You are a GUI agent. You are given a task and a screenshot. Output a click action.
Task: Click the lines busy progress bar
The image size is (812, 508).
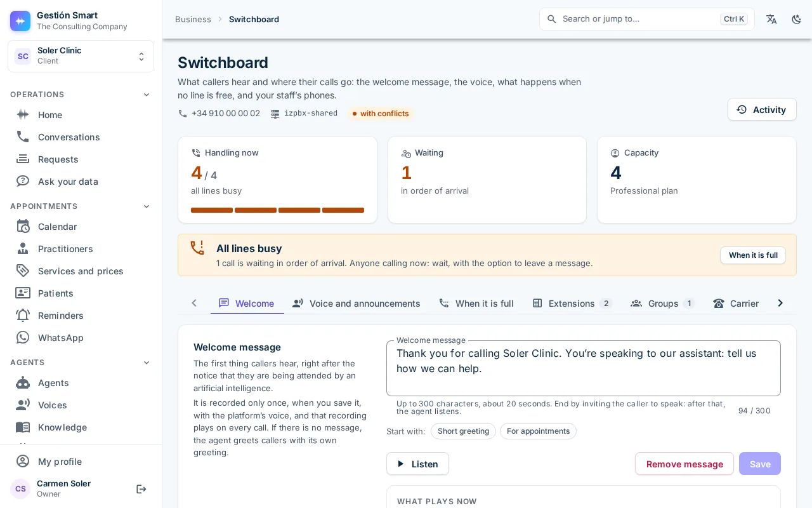click(277, 210)
